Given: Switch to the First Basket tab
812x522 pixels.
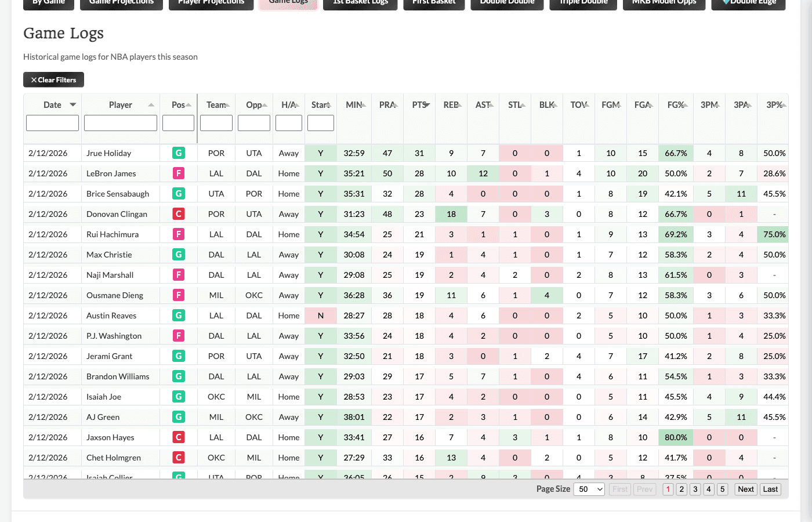Looking at the screenshot, I should (x=434, y=2).
